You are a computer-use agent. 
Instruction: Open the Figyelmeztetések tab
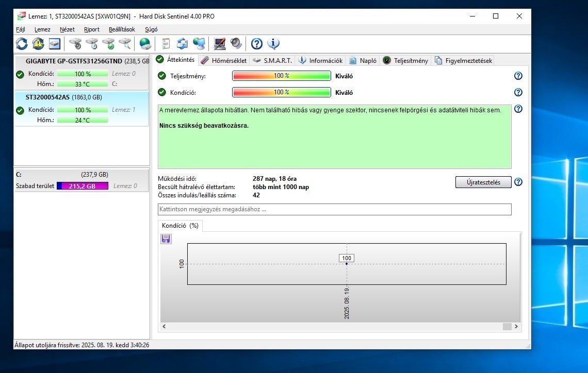point(464,61)
